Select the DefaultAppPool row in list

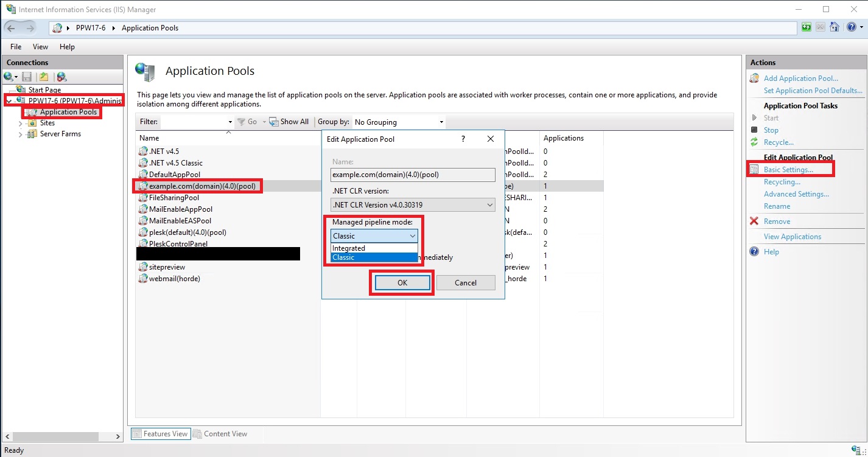click(174, 175)
